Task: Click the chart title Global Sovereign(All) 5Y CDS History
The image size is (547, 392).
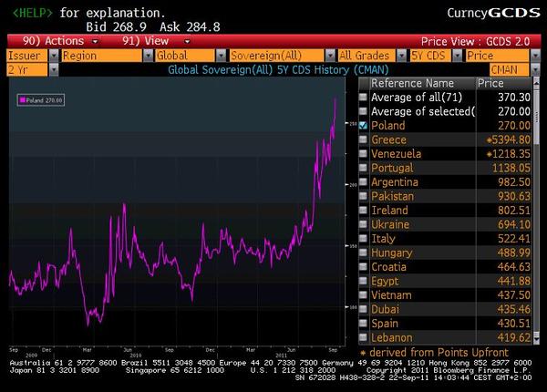Action: click(x=278, y=70)
